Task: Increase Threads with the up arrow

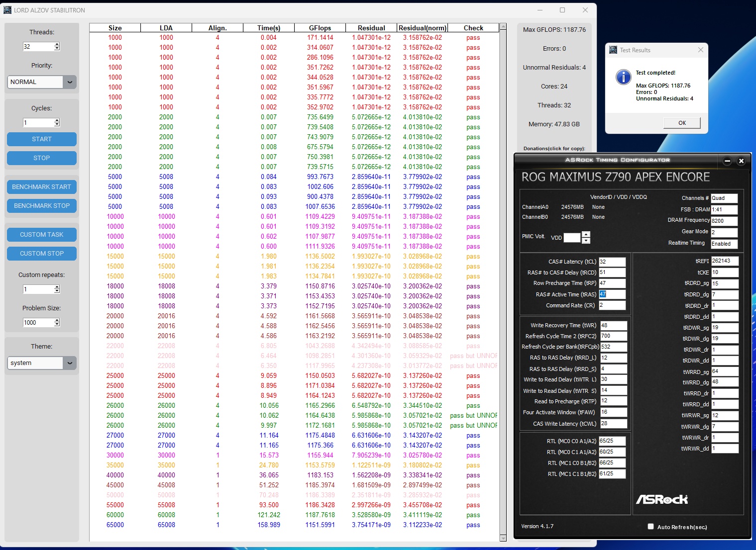Action: 57,44
